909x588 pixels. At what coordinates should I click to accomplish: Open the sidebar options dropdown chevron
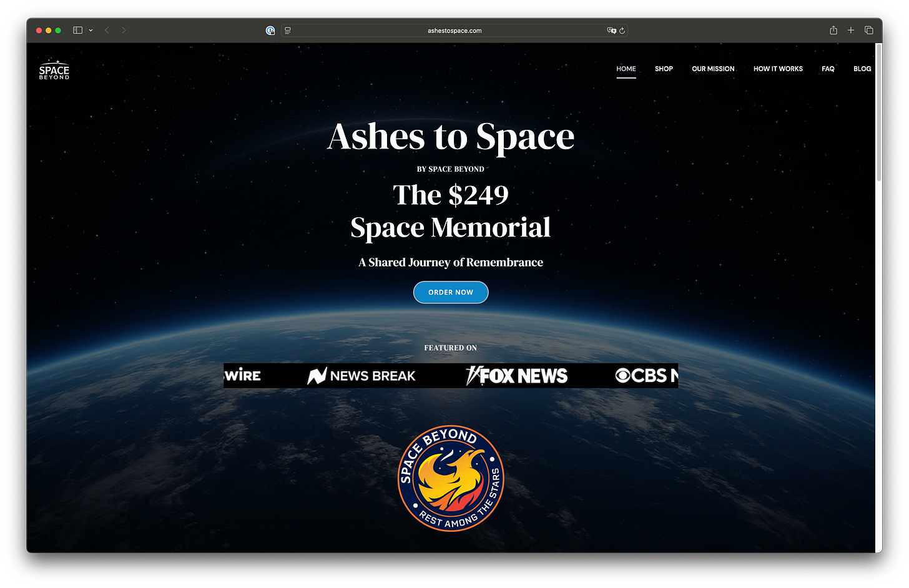91,30
